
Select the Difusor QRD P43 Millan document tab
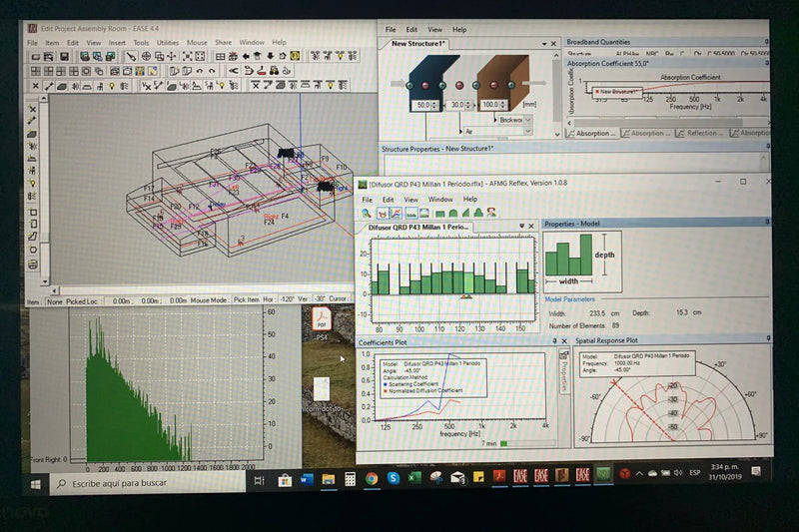tap(417, 227)
